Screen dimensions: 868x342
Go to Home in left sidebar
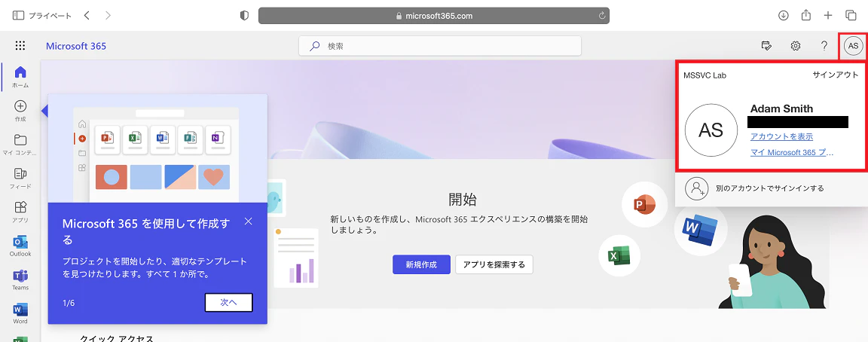coord(20,76)
